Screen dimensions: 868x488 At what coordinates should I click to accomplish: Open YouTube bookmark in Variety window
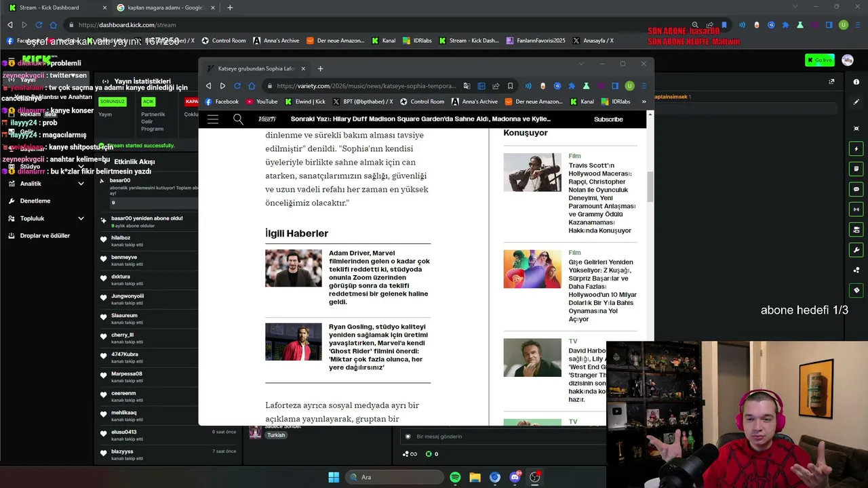tap(262, 102)
